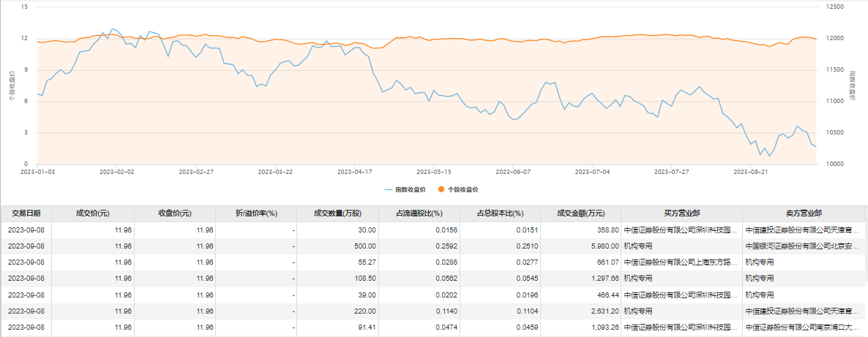This screenshot has height=337, width=868.
Task: Click the 91.41 trade volume cell
Action: coord(337,327)
